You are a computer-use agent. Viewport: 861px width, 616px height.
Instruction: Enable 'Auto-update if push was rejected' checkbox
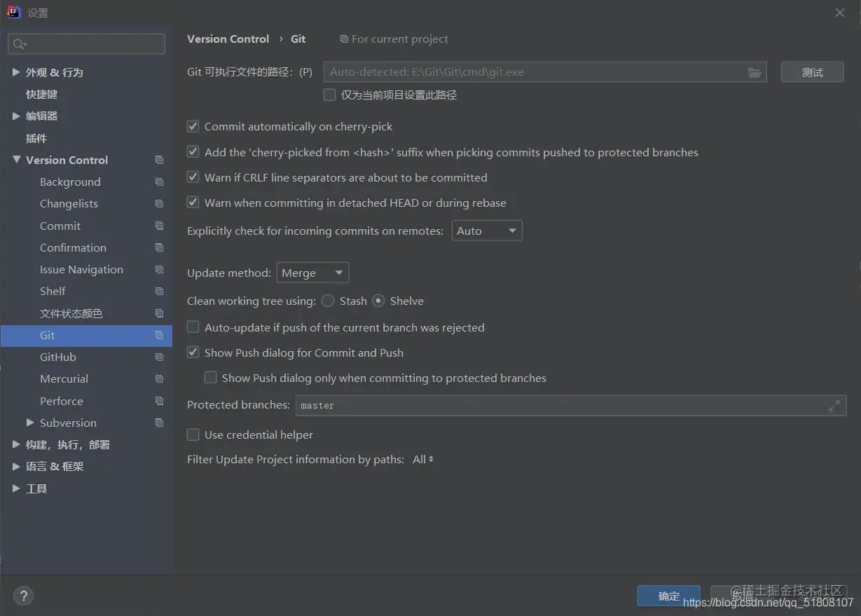193,327
